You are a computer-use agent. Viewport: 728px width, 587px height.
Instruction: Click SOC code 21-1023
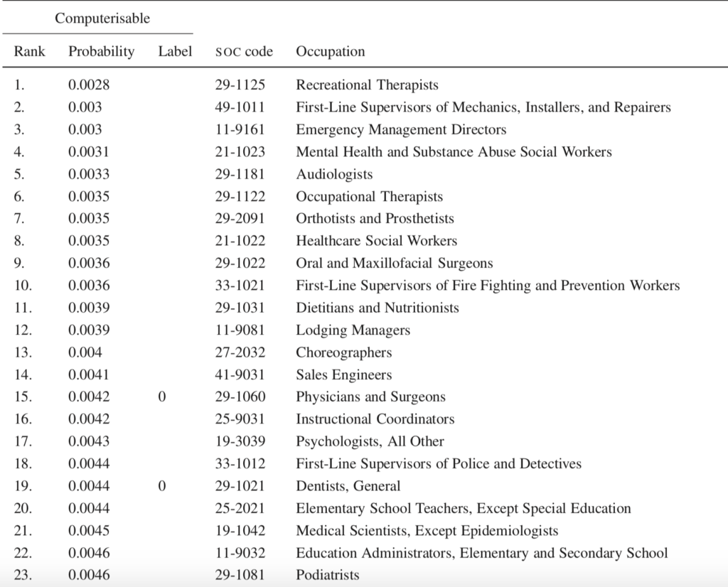pyautogui.click(x=240, y=152)
